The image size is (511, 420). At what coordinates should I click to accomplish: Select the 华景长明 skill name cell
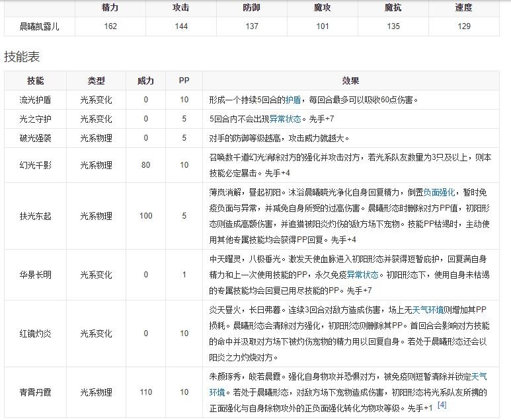click(35, 275)
